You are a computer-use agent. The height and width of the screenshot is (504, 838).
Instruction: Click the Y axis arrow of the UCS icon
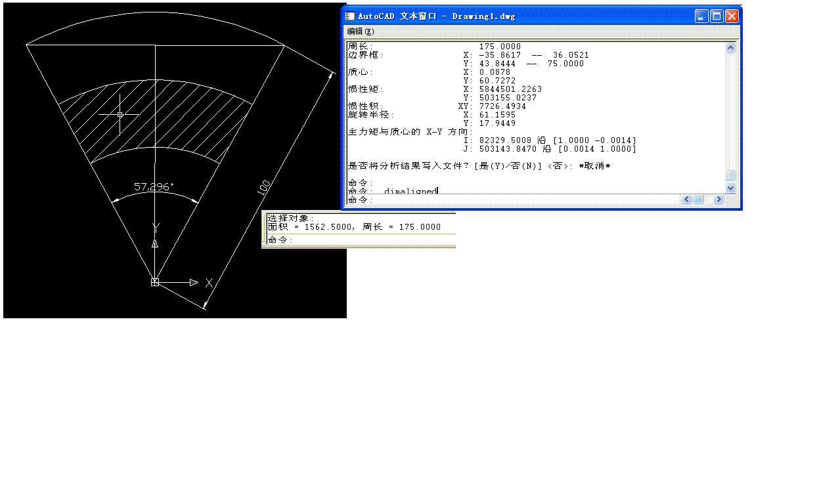155,243
